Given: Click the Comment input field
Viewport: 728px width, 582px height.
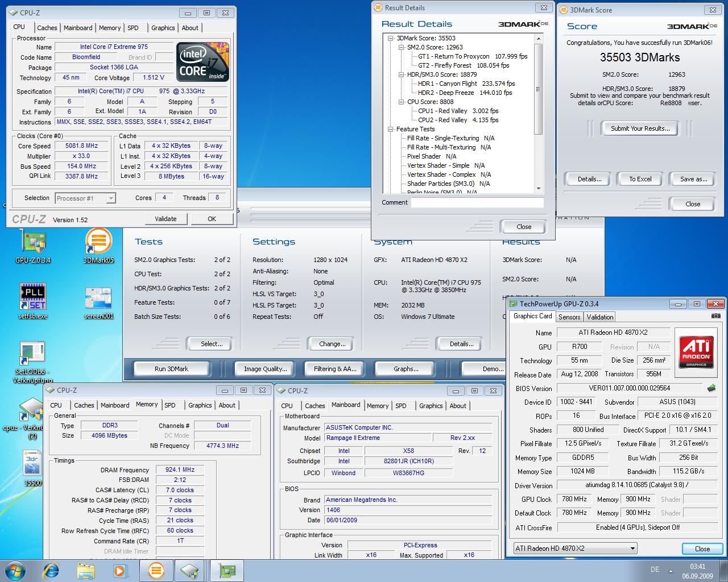Looking at the screenshot, I should [x=477, y=202].
